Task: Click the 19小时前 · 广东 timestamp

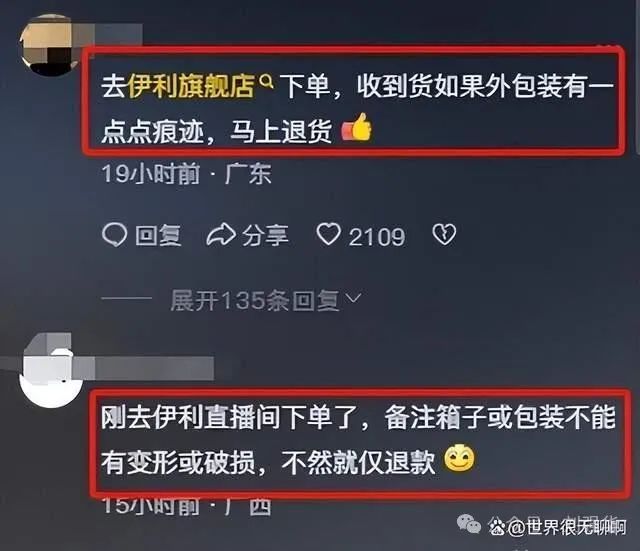Action: coord(187,174)
